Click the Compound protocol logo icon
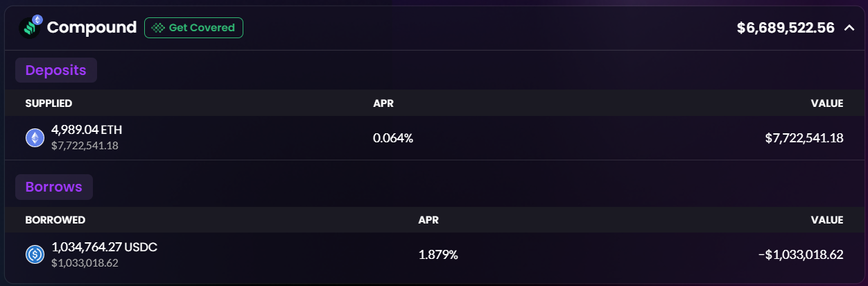The width and height of the screenshot is (868, 286). point(31,27)
